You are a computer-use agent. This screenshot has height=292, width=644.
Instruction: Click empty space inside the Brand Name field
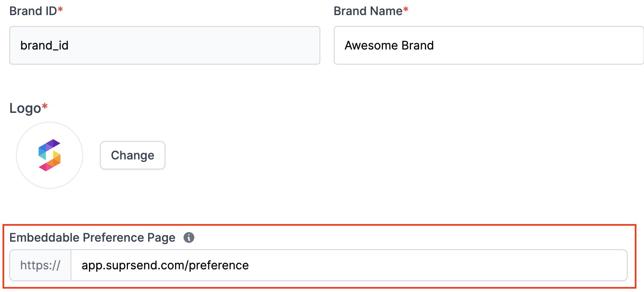(x=546, y=45)
